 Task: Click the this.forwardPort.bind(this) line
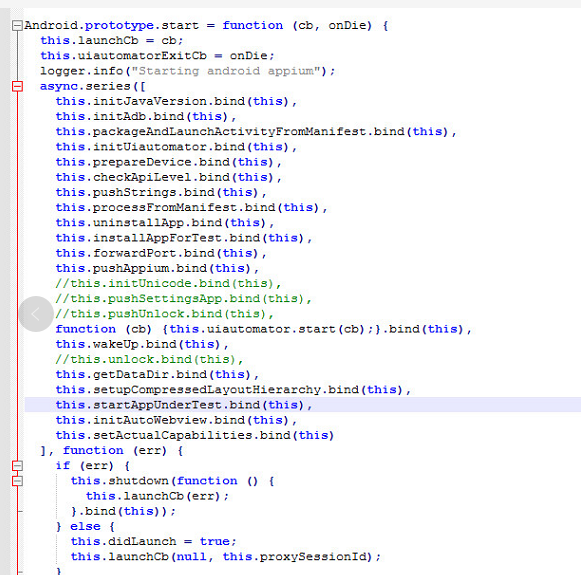161,253
